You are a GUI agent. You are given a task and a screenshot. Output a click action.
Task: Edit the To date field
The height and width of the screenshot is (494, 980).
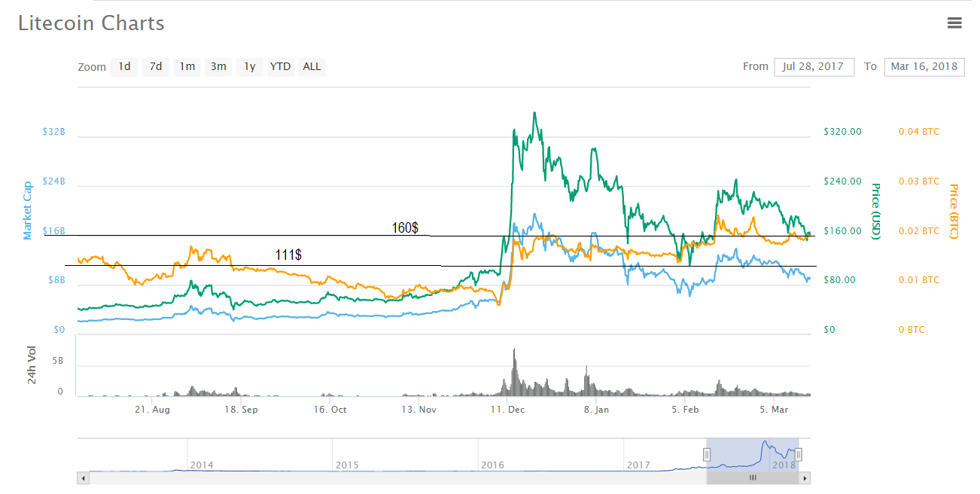924,66
